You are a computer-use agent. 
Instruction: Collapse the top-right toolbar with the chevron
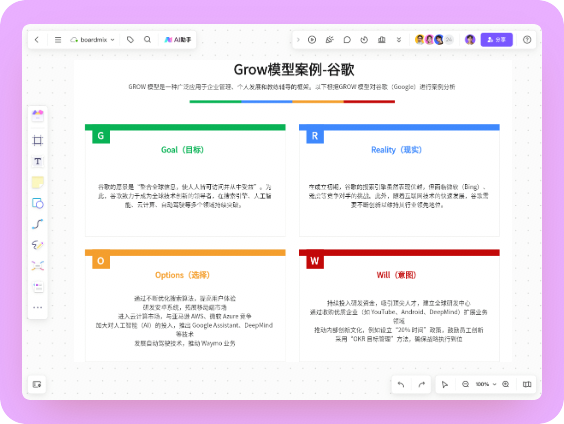(298, 40)
